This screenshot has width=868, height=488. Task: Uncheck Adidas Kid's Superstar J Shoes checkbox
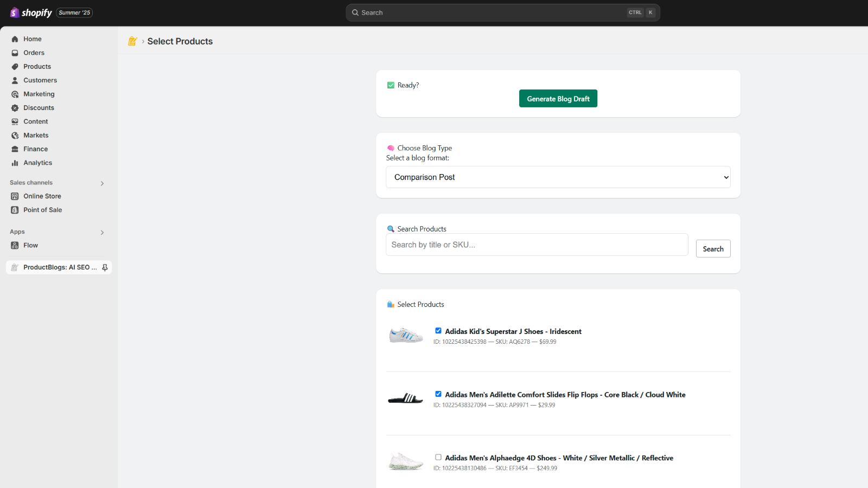[438, 331]
